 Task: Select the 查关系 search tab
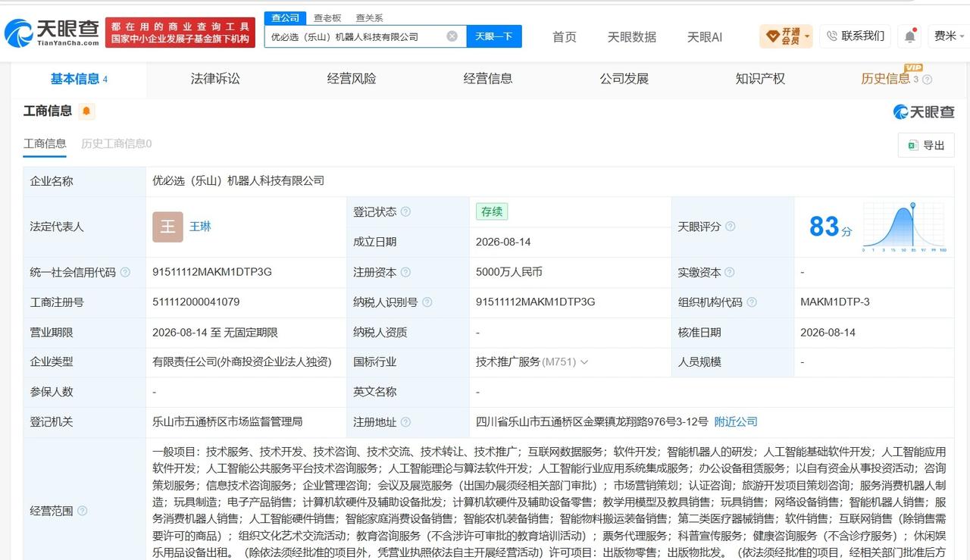pos(369,17)
